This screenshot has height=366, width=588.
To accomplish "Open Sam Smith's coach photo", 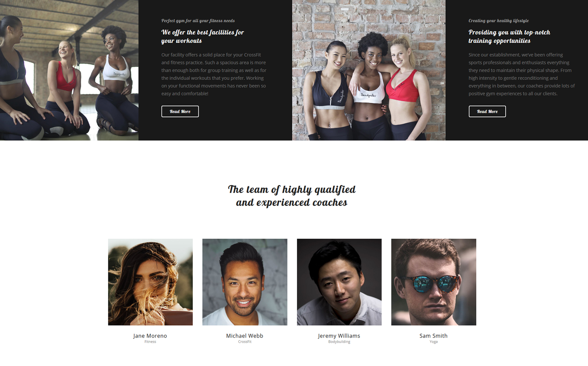I will (434, 282).
